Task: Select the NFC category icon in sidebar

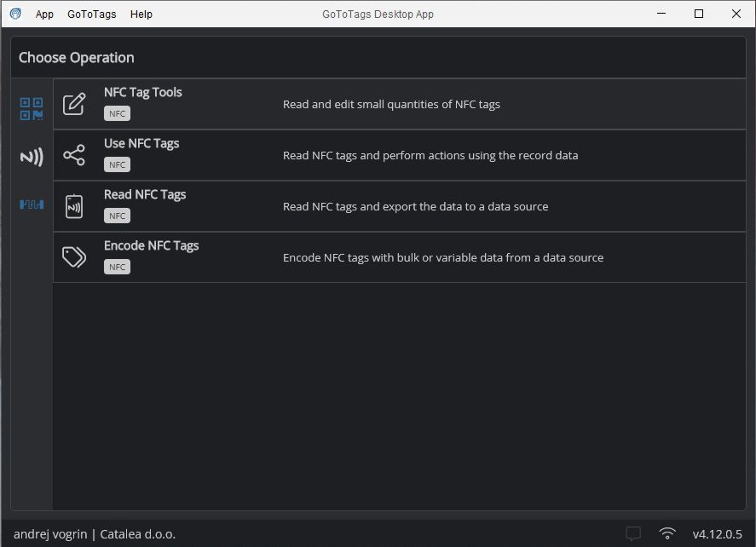Action: (32, 157)
